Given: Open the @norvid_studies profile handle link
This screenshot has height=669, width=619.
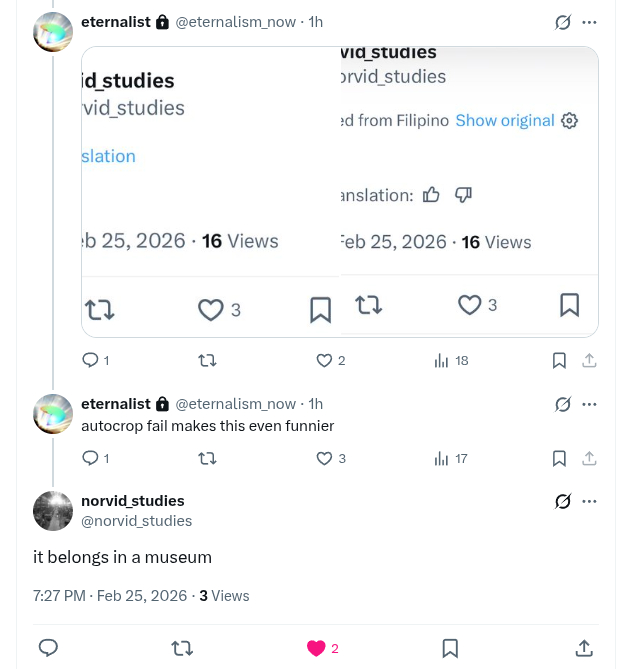Looking at the screenshot, I should (136, 521).
